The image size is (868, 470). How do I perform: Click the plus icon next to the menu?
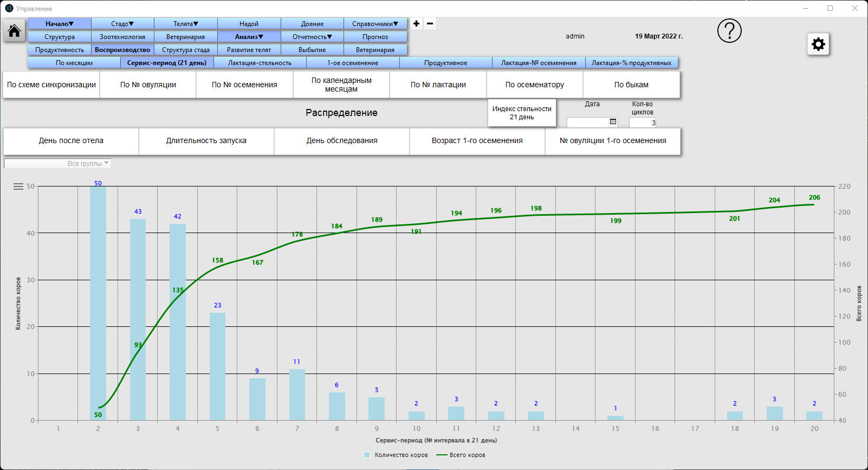coord(416,23)
